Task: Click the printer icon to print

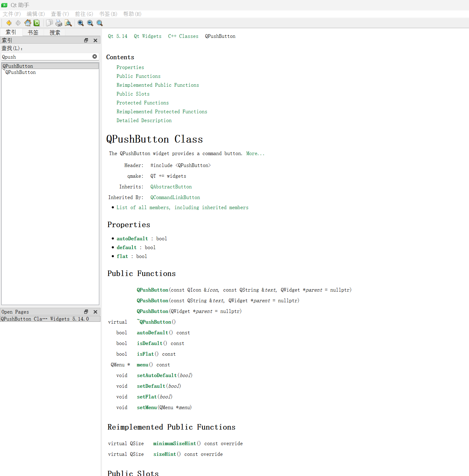Action: (59, 23)
